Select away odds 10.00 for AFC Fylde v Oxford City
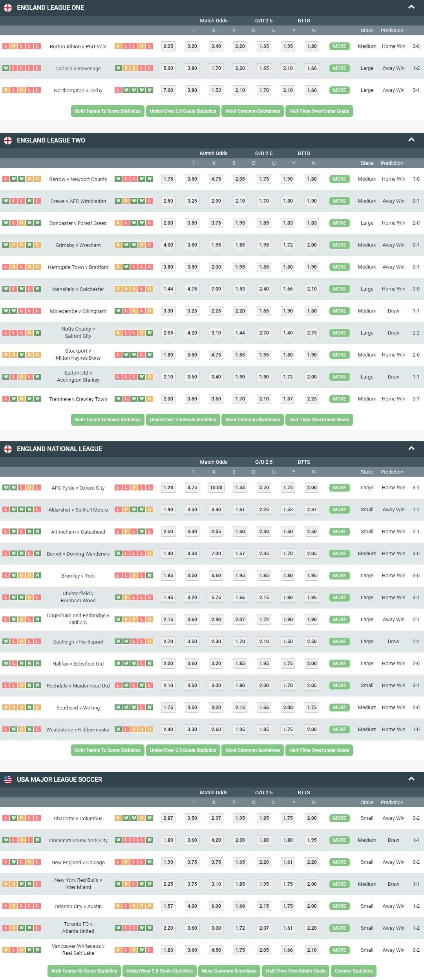 216,488
